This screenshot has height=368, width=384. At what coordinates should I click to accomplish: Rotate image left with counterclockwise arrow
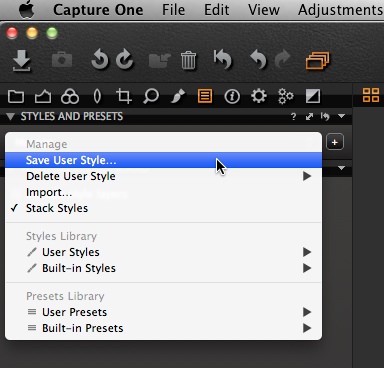pos(100,59)
